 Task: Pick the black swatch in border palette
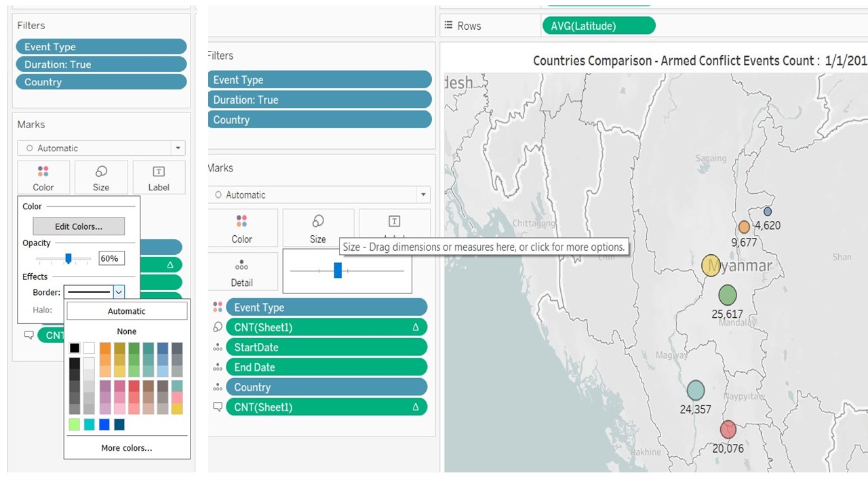[75, 348]
